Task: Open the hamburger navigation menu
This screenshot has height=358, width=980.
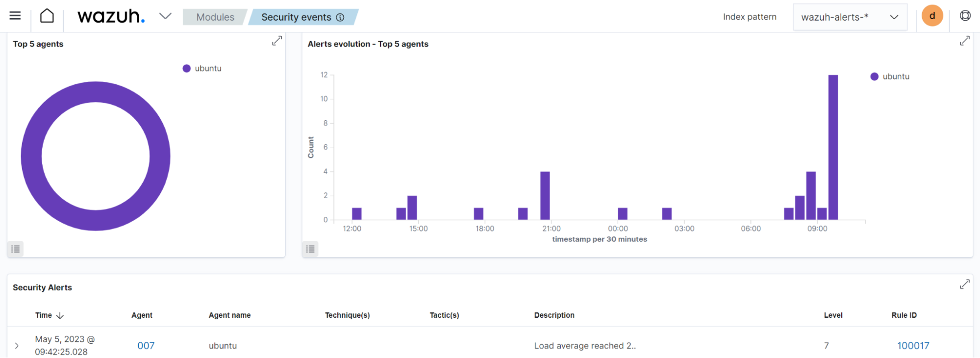Action: tap(15, 16)
